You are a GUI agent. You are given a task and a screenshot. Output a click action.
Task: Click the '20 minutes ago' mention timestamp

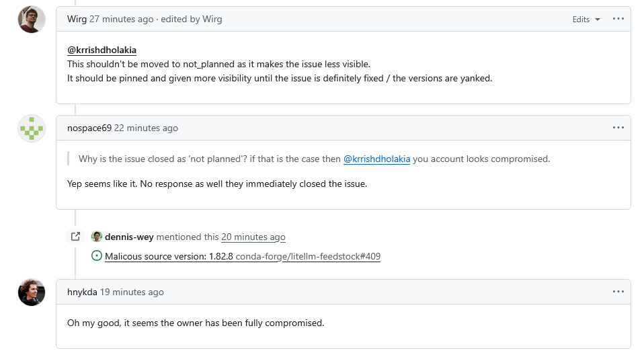click(x=253, y=237)
